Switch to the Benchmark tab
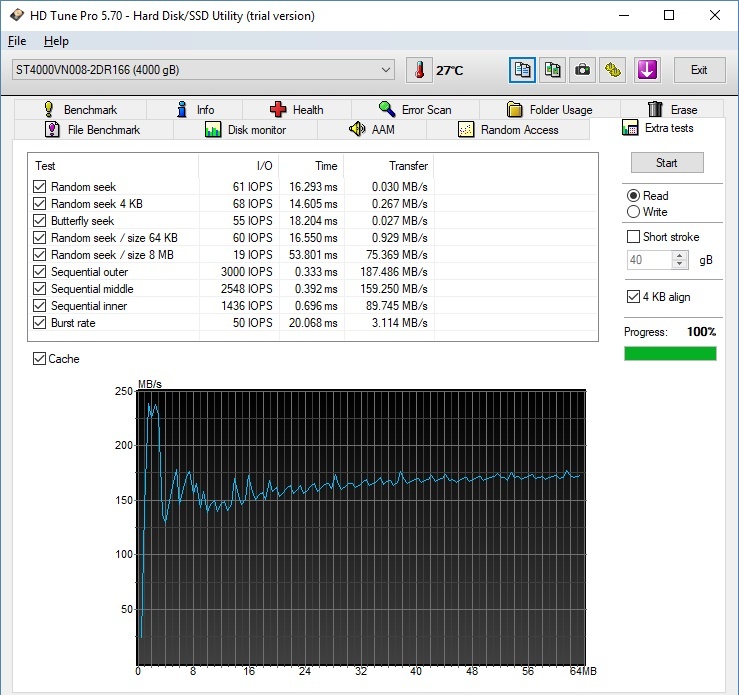This screenshot has width=739, height=695. pos(80,109)
